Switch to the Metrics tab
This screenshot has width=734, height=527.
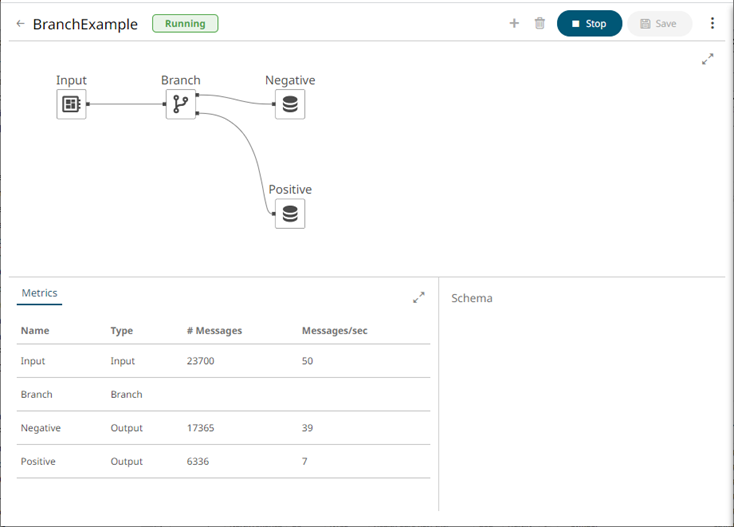click(40, 293)
